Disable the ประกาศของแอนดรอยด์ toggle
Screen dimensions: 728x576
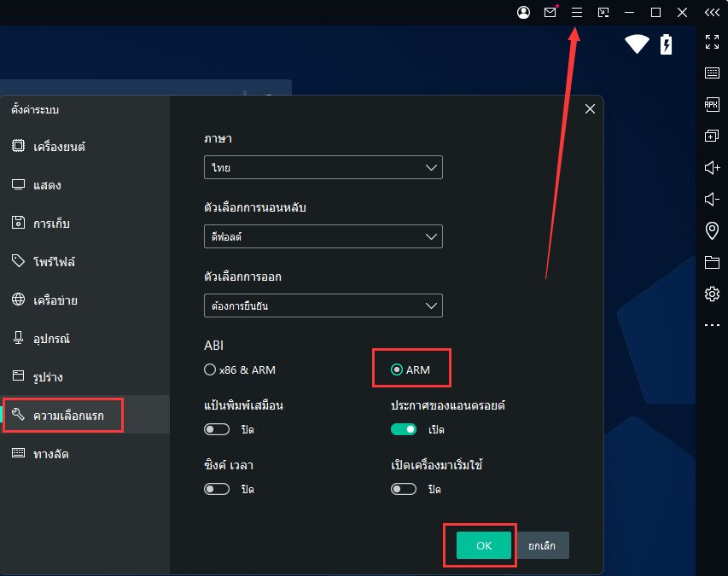click(404, 429)
